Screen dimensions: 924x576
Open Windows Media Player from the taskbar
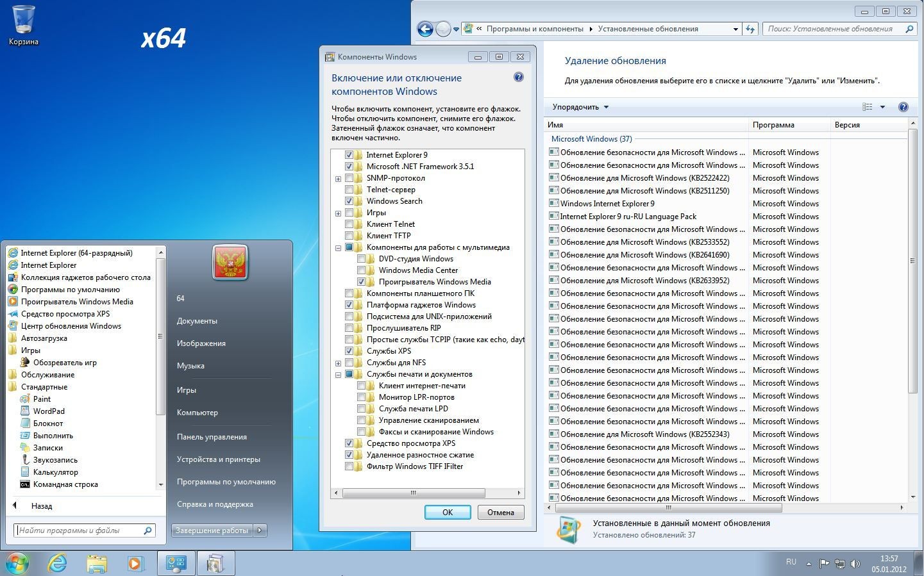135,563
